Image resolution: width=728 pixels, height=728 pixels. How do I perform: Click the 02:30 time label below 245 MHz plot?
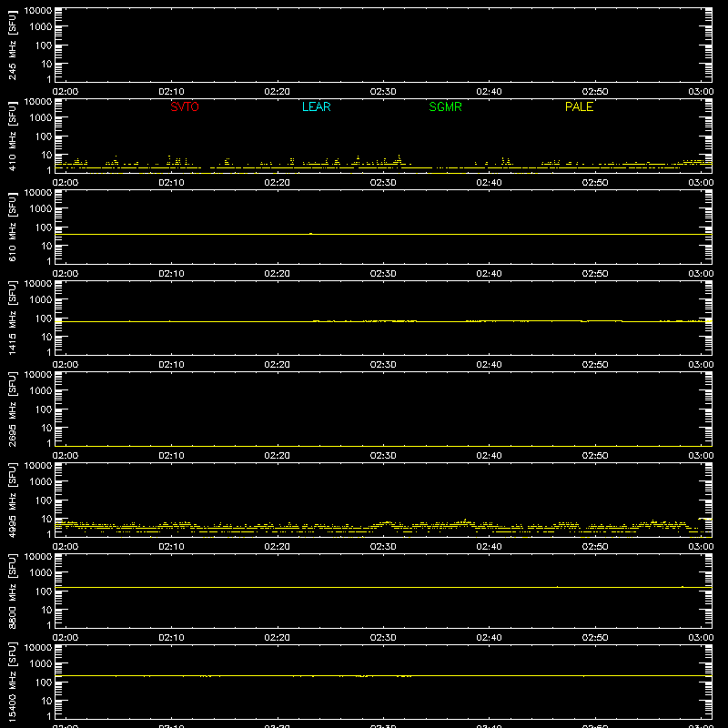tap(383, 92)
